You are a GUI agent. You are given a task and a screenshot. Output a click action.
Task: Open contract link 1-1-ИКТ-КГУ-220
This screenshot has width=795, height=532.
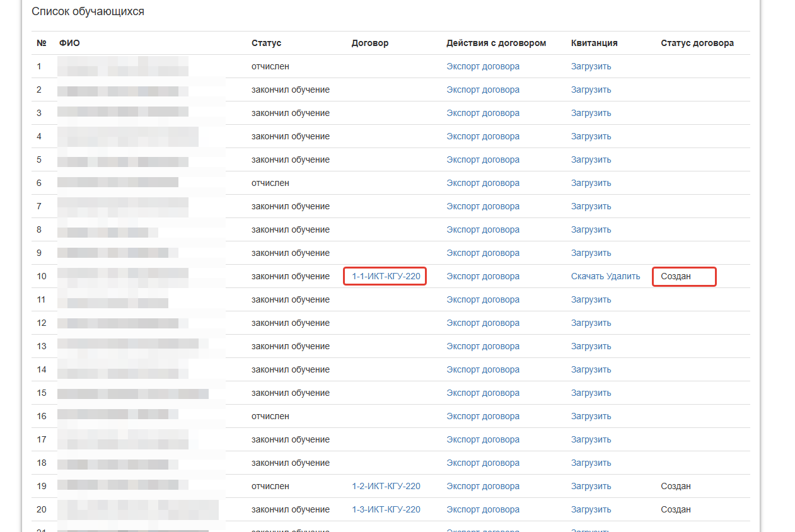point(386,276)
